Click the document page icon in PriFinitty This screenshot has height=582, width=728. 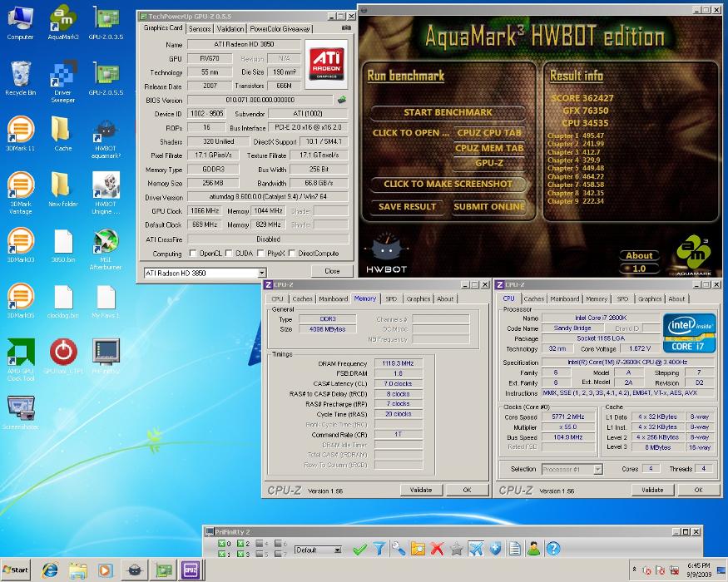pos(514,550)
